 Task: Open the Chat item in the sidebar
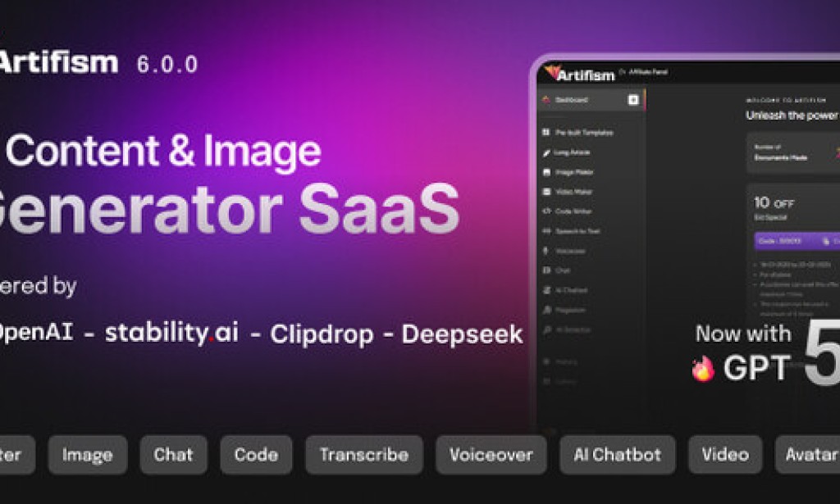pyautogui.click(x=556, y=270)
